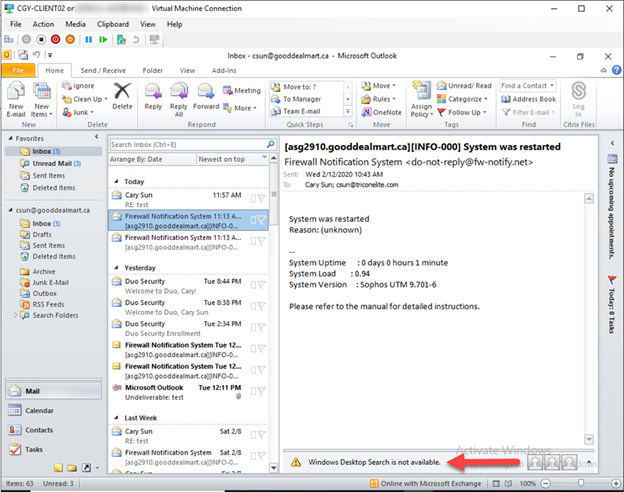Collapse the Today group
Image resolution: width=624 pixels, height=492 pixels.
[x=116, y=181]
